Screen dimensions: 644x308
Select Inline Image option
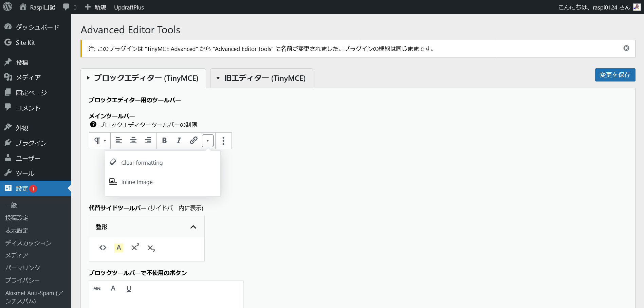click(x=163, y=182)
